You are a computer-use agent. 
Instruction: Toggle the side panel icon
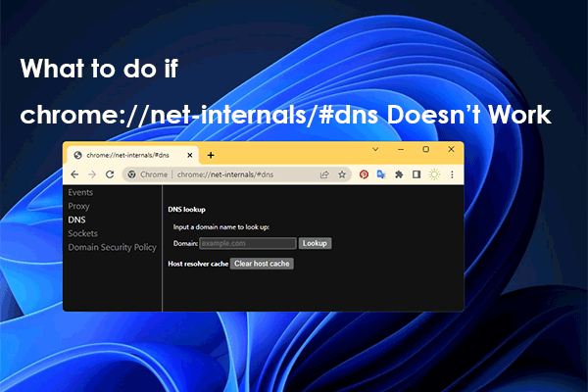(x=416, y=174)
